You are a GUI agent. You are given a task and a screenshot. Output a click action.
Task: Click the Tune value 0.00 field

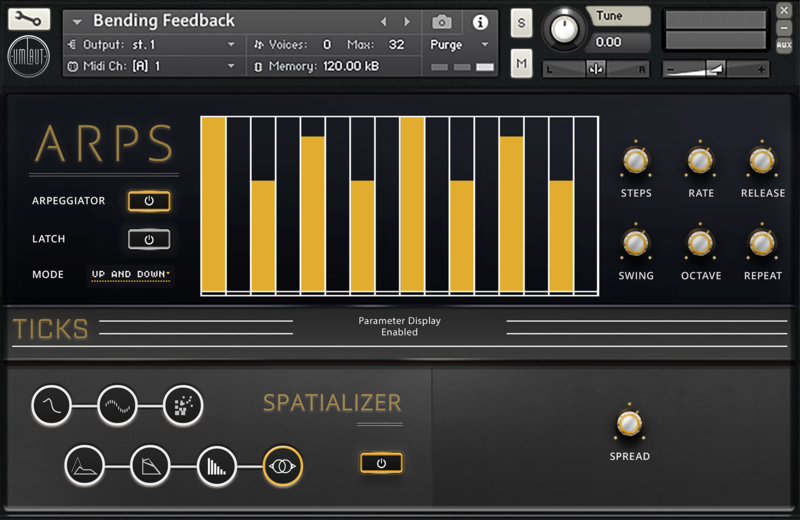tap(619, 42)
